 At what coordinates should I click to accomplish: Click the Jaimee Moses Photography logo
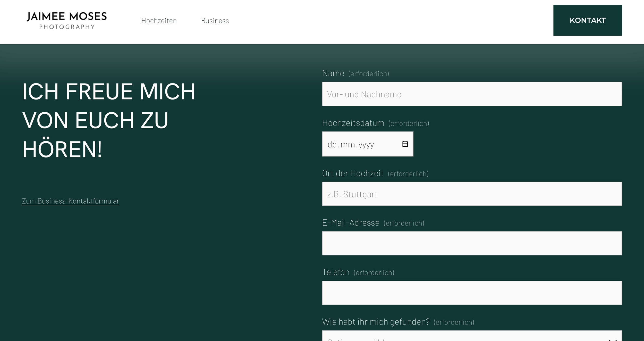[67, 20]
